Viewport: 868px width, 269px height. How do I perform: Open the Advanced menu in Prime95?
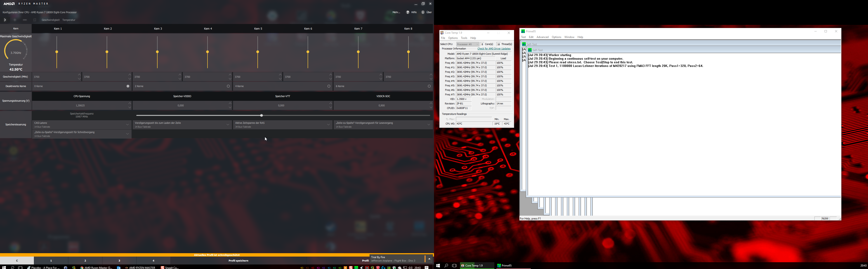click(542, 37)
